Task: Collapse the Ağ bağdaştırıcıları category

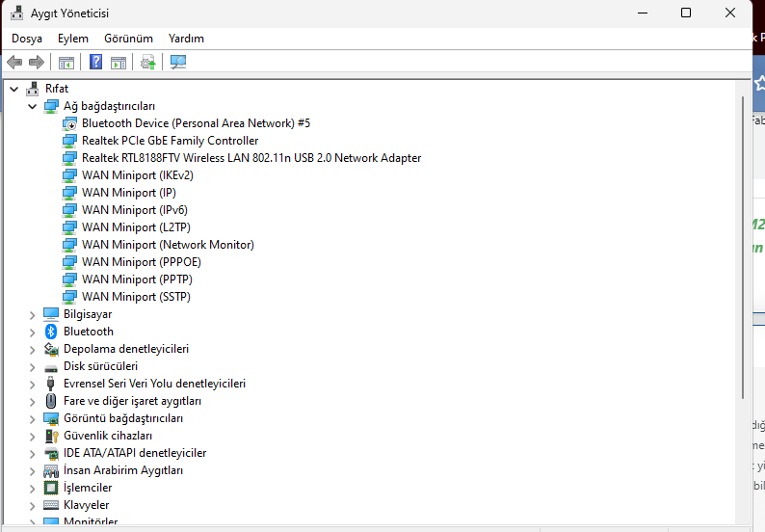Action: click(32, 106)
